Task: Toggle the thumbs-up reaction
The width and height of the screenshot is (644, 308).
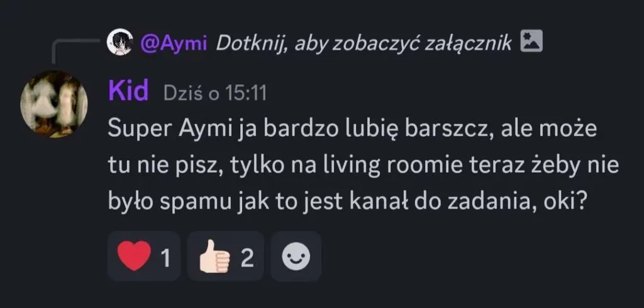Action: point(225,256)
